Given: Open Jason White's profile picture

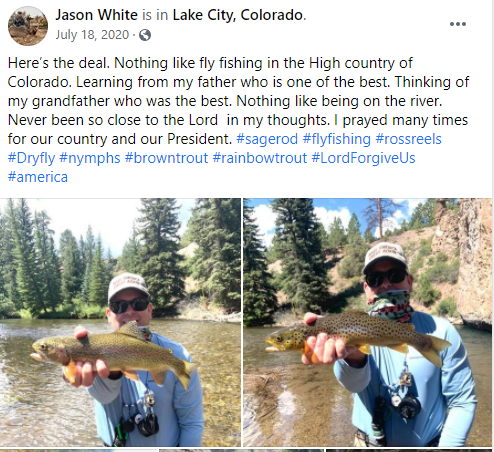Looking at the screenshot, I should click(x=28, y=26).
